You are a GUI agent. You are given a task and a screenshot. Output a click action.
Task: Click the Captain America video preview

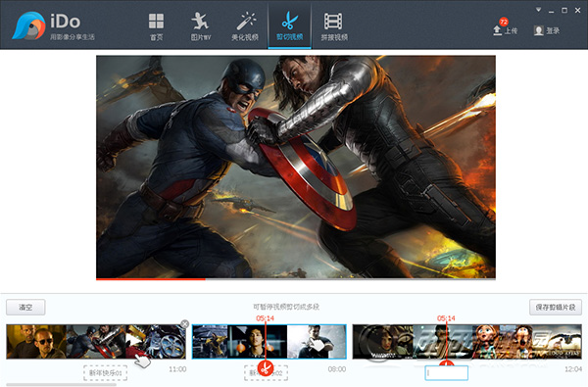296,167
